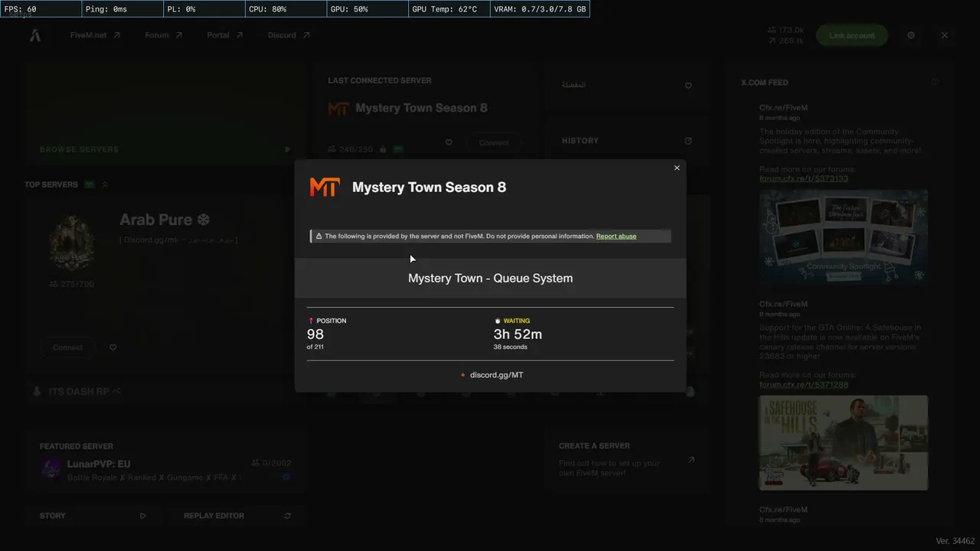
Task: Click the discord.gg/MT text
Action: 497,375
